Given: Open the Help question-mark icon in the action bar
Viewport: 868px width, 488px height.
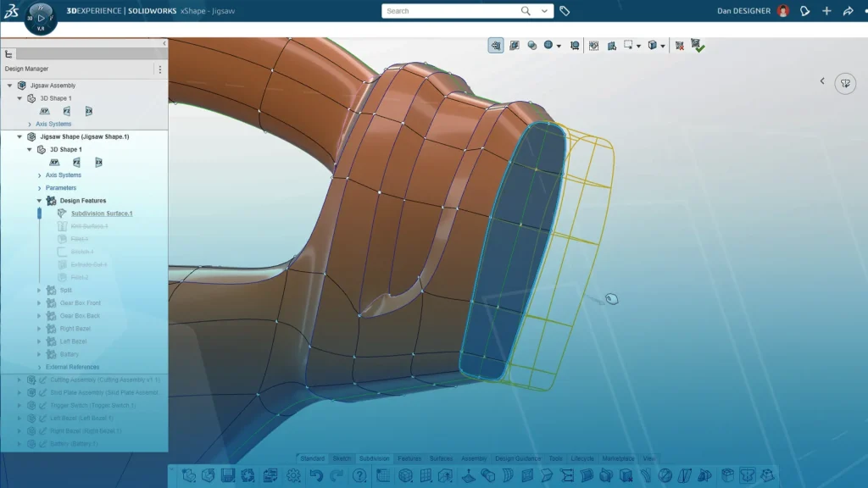Looking at the screenshot, I should pyautogui.click(x=359, y=474).
